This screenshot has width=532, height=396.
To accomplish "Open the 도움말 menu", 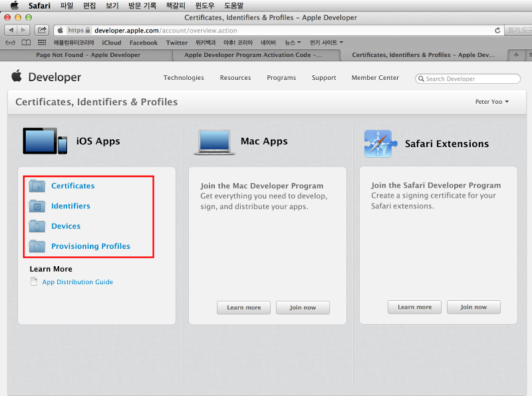I will pyautogui.click(x=234, y=5).
